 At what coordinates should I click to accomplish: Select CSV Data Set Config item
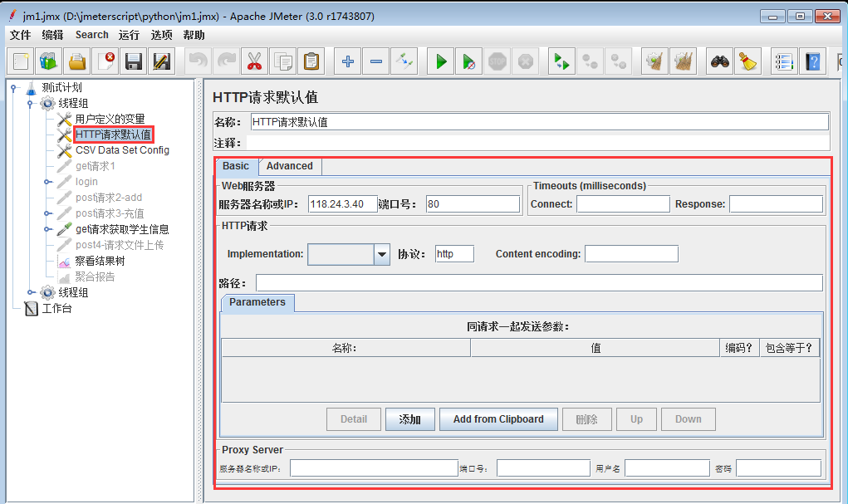(x=122, y=150)
